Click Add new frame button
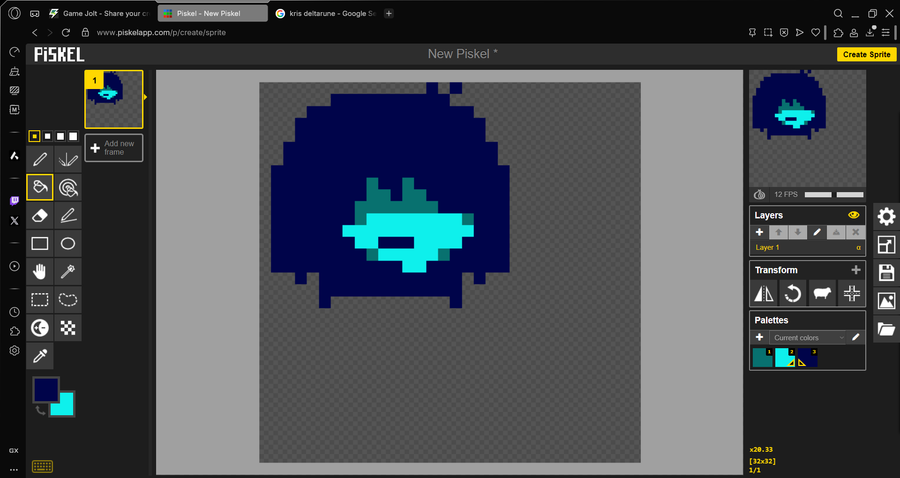Image resolution: width=900 pixels, height=478 pixels. click(114, 147)
